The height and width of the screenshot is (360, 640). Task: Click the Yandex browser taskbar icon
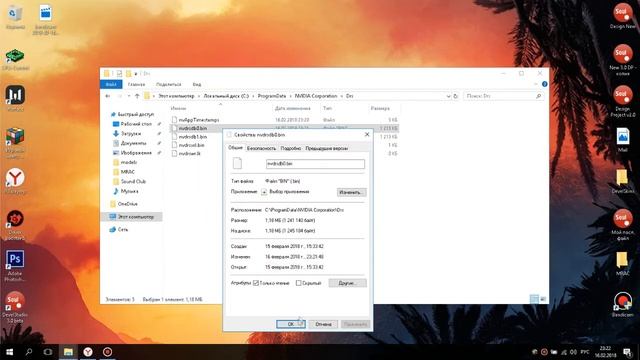click(88, 352)
